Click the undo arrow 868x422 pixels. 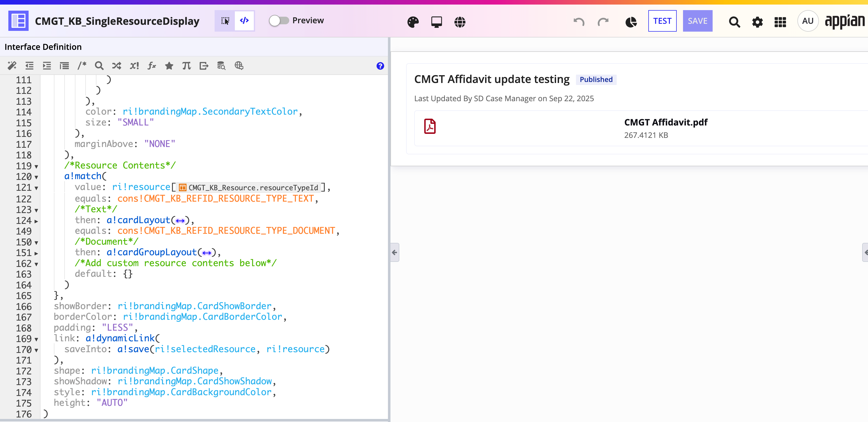click(579, 22)
